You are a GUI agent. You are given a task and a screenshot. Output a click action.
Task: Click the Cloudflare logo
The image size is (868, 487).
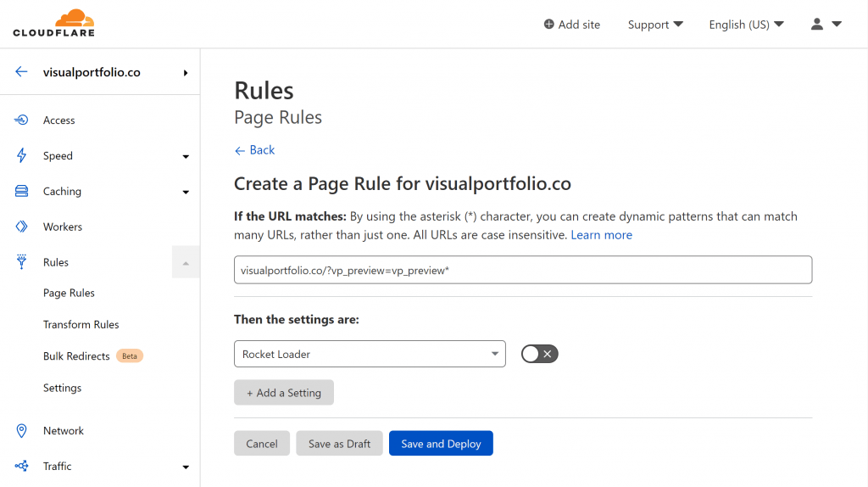click(x=53, y=23)
